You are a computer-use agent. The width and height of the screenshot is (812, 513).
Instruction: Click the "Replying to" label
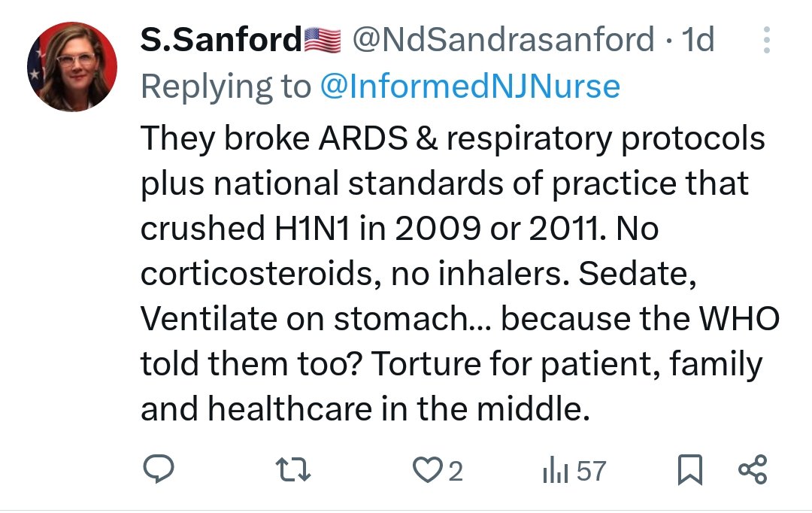click(225, 87)
